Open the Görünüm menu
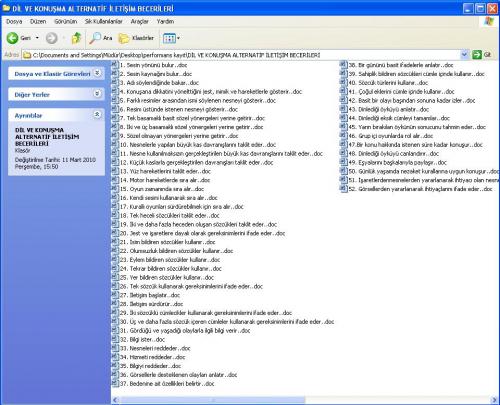Screen dimensions: 500x405 [66, 21]
